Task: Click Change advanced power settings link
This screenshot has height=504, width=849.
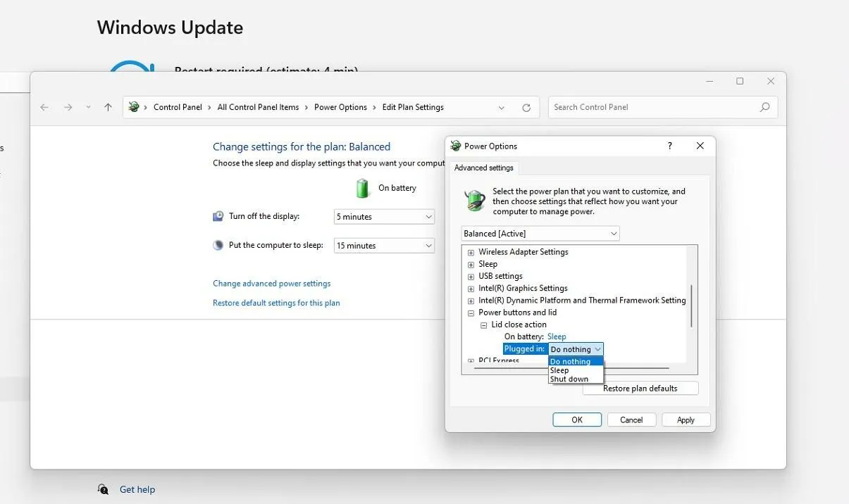Action: tap(272, 284)
